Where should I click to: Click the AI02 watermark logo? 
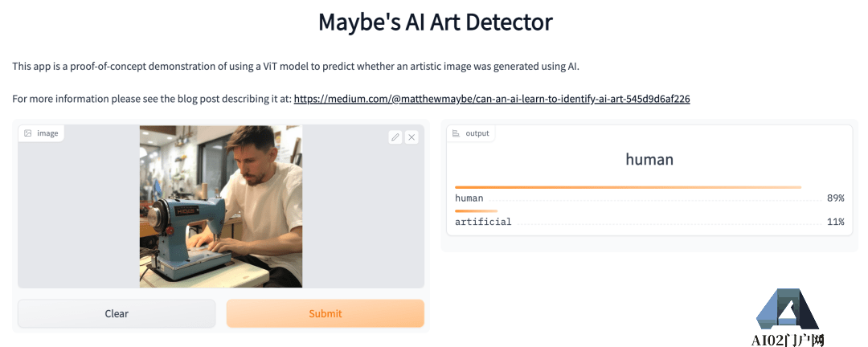788,309
